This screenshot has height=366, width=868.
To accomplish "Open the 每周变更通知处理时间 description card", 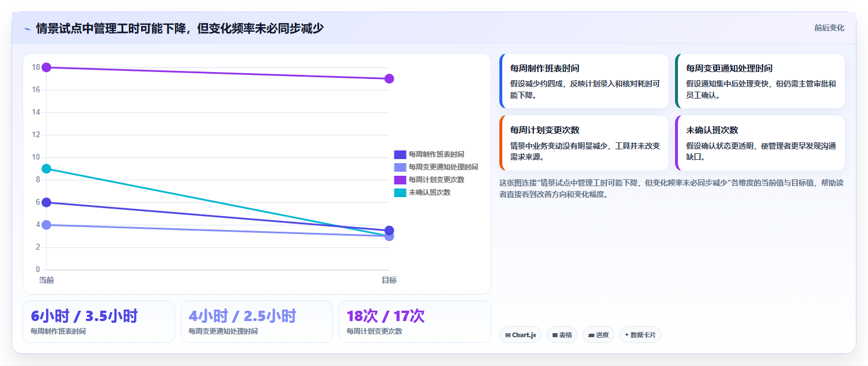I will click(x=760, y=81).
